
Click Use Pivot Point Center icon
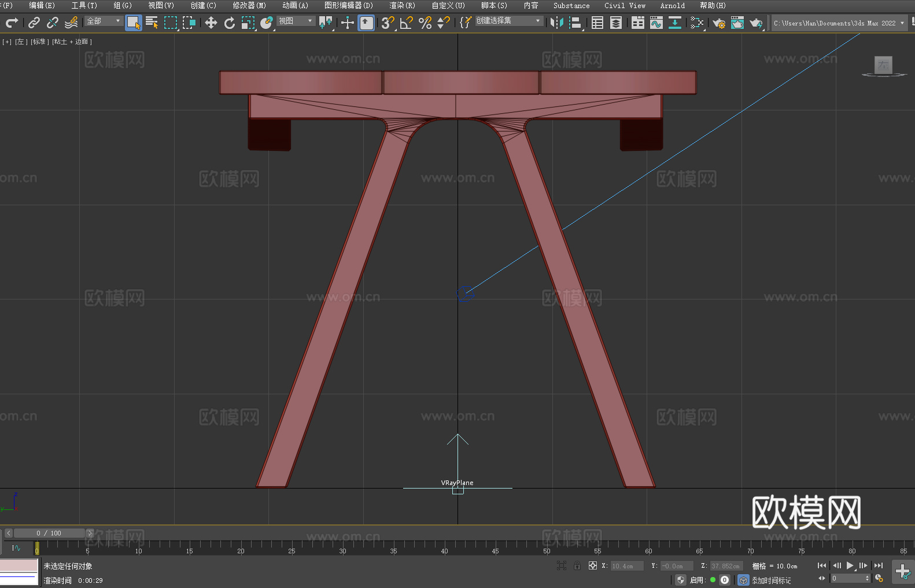(326, 23)
